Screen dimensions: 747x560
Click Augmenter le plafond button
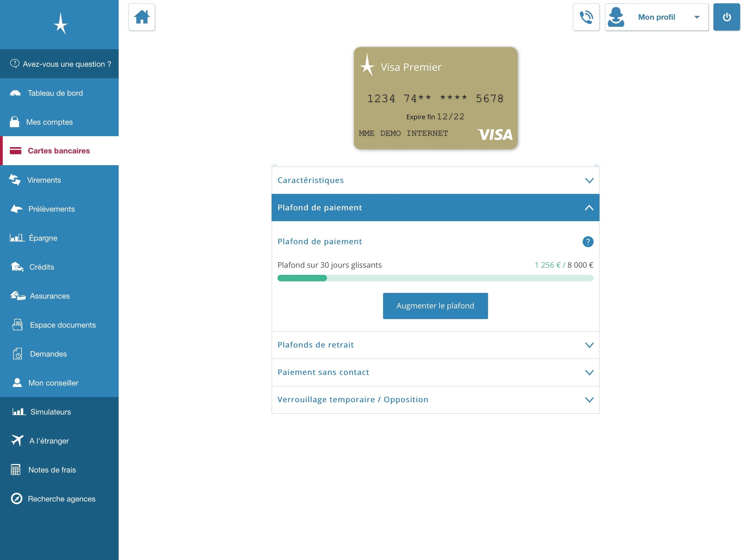pos(435,306)
